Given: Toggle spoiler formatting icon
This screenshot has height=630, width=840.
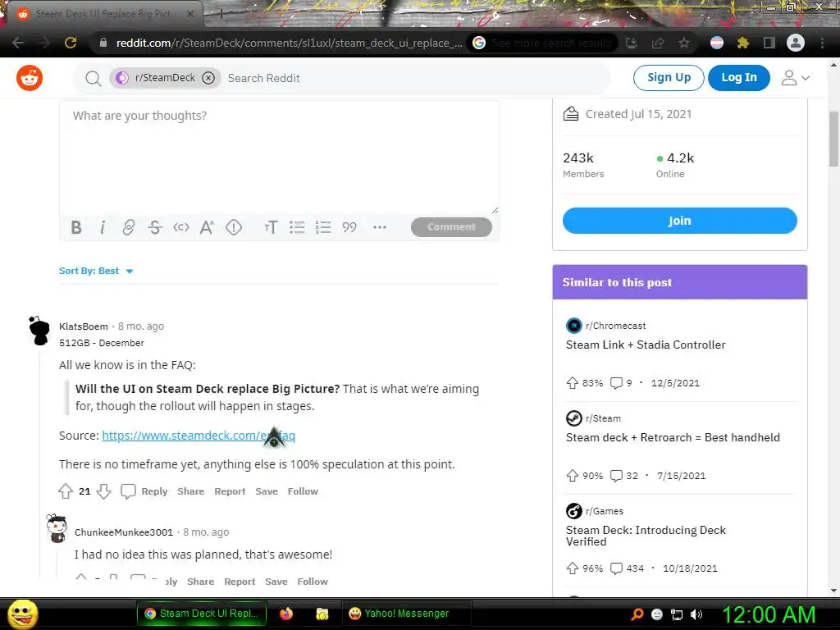Looking at the screenshot, I should 234,227.
